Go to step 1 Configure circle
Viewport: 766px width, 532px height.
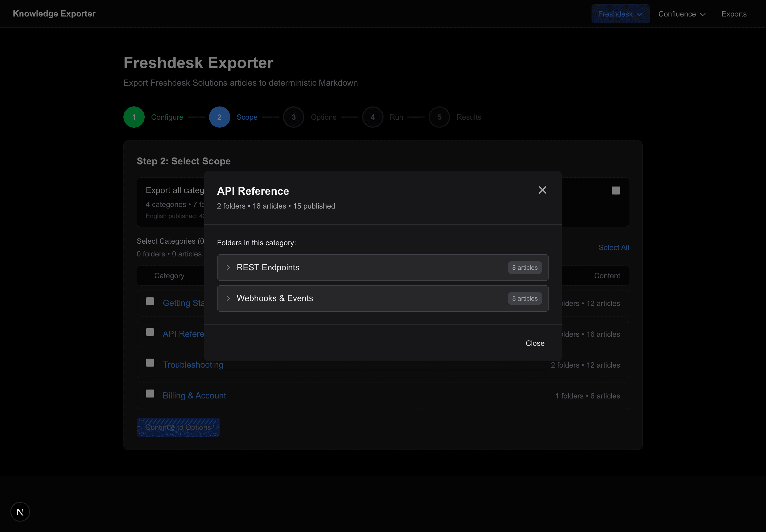pyautogui.click(x=134, y=117)
